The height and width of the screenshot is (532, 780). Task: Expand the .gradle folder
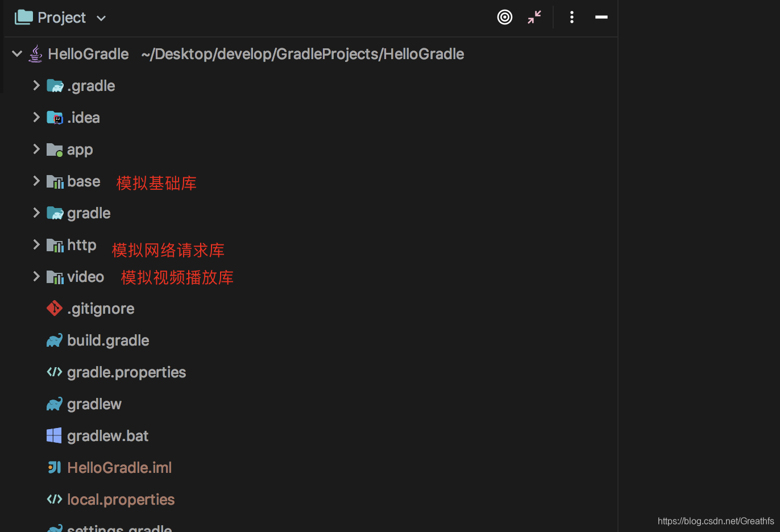(36, 85)
